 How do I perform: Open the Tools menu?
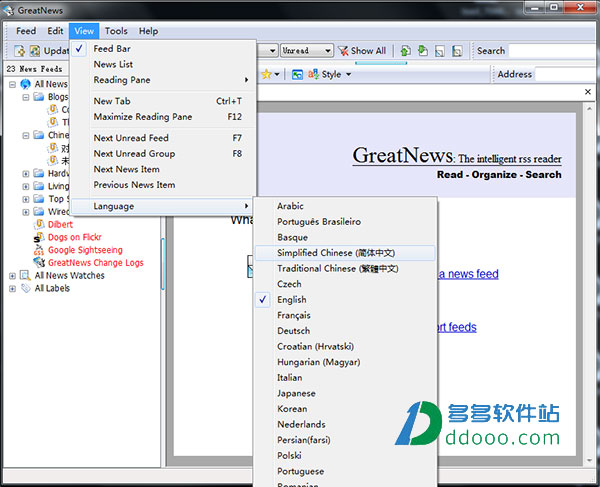(116, 31)
